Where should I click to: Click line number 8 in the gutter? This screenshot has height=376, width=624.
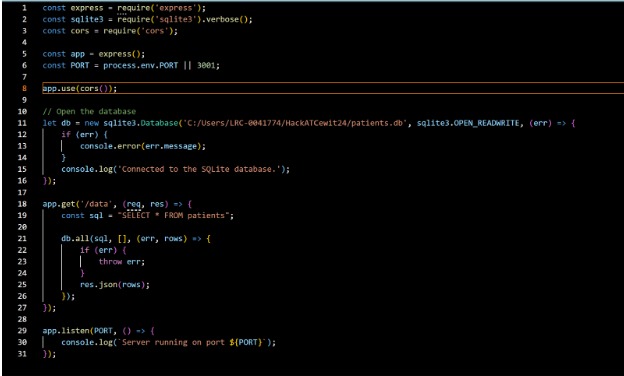click(24, 88)
